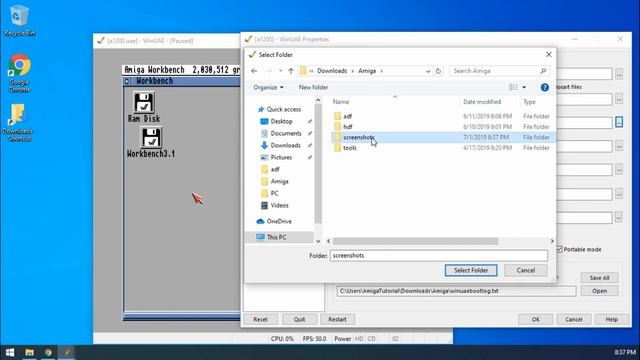Close the Select Folder dialog
This screenshot has width=640, height=360.
(549, 54)
